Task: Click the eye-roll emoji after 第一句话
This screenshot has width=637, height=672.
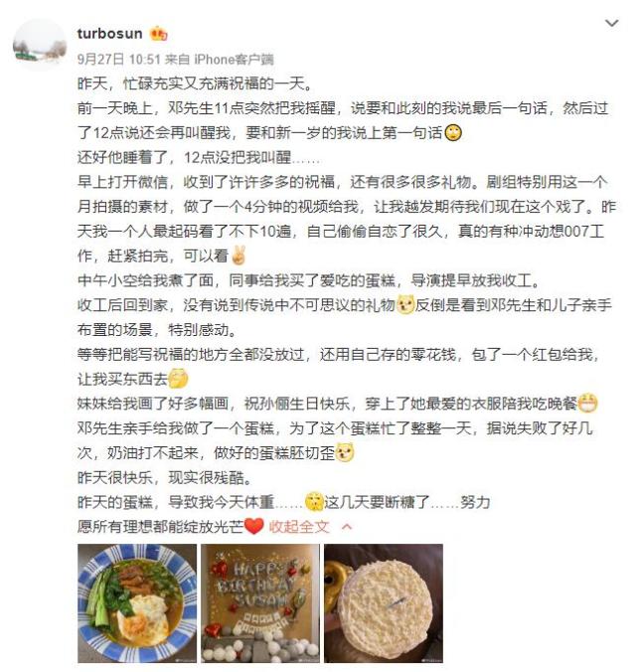Action: pyautogui.click(x=453, y=133)
